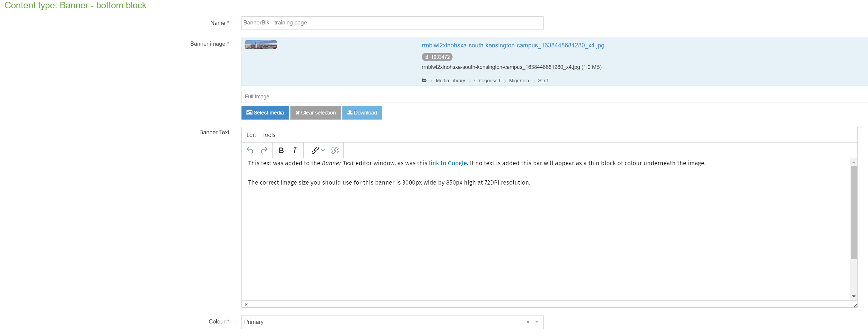Toggle Italic formatting in editor

pos(295,150)
